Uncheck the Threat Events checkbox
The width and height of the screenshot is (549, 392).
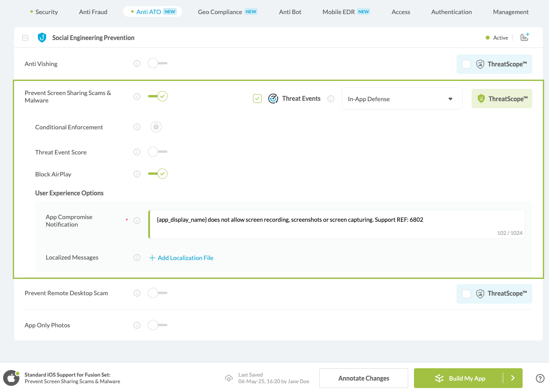257,98
